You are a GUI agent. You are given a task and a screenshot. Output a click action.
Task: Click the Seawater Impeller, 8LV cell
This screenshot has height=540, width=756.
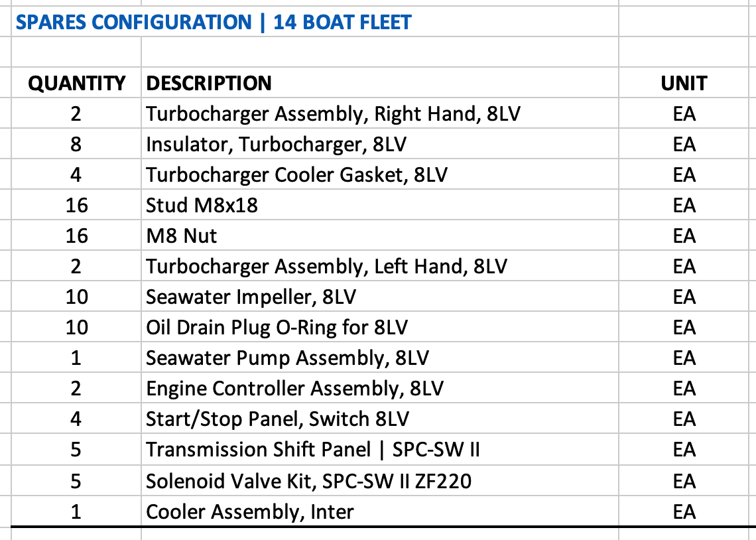pyautogui.click(x=380, y=297)
